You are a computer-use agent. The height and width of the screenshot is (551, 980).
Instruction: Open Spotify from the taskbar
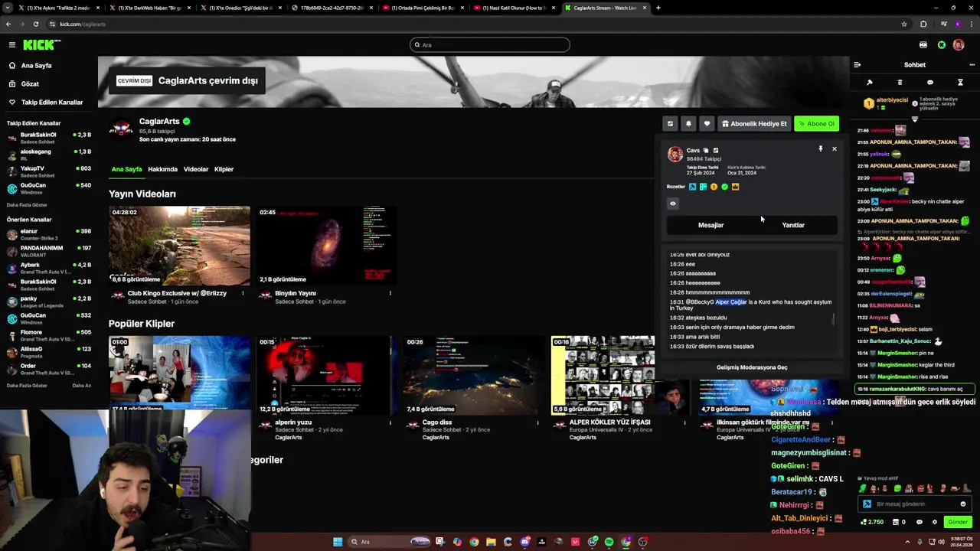tap(609, 542)
